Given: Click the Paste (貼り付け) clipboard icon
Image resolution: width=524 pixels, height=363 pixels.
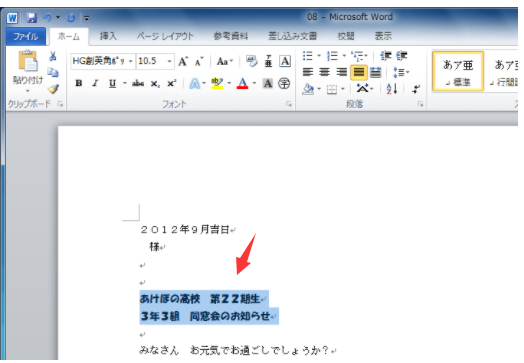Looking at the screenshot, I should (28, 60).
